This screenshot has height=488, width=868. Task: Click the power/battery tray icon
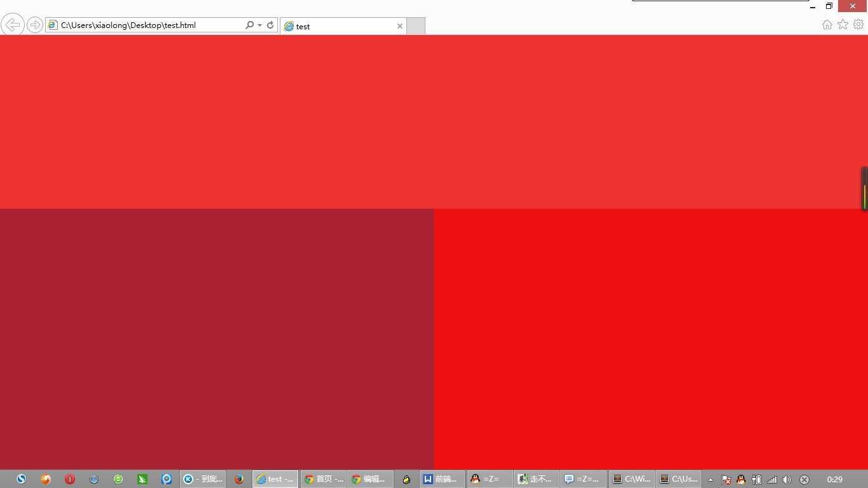click(x=756, y=480)
